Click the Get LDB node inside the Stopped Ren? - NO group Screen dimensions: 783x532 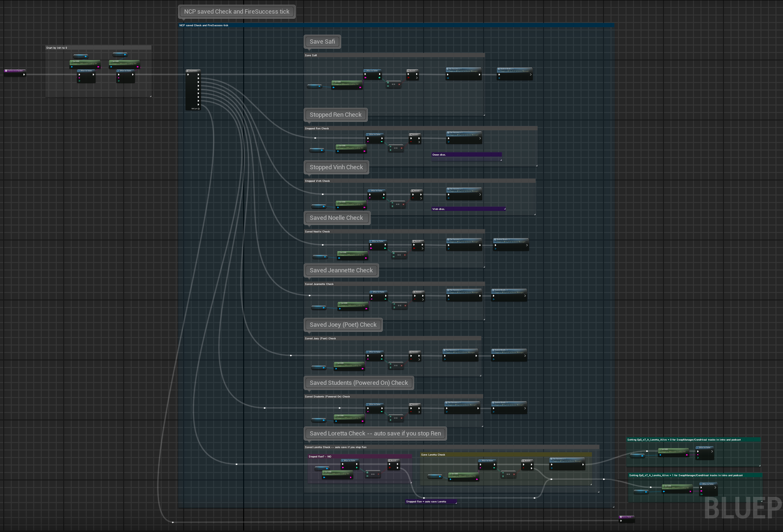tap(337, 475)
